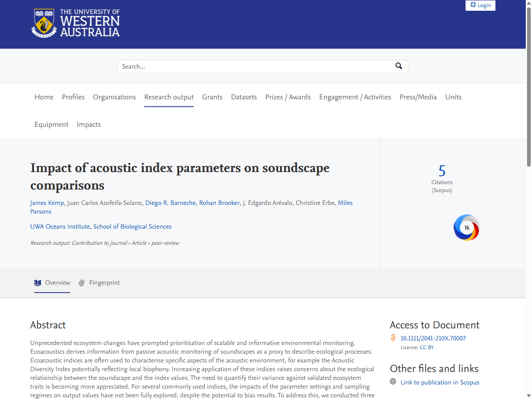
Task: Open the Altmetric donut badge
Action: pos(466,227)
